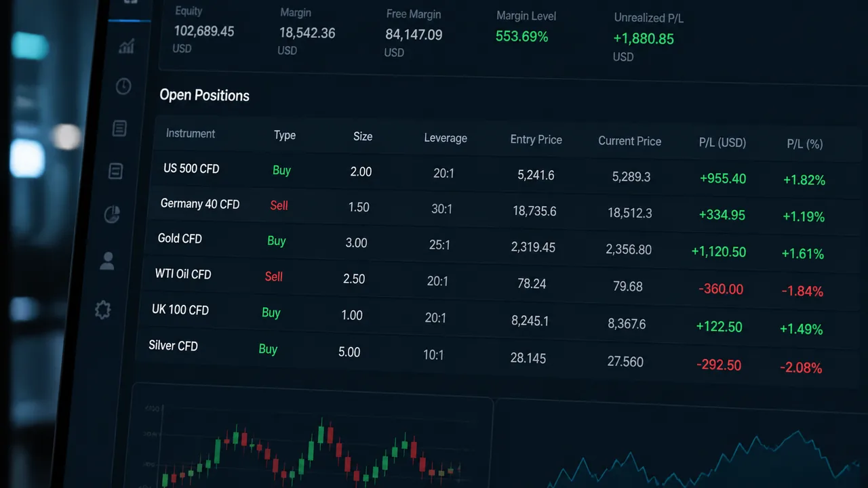Click the Sell type for WTI Oil
Viewport: 868px width, 488px height.
273,277
